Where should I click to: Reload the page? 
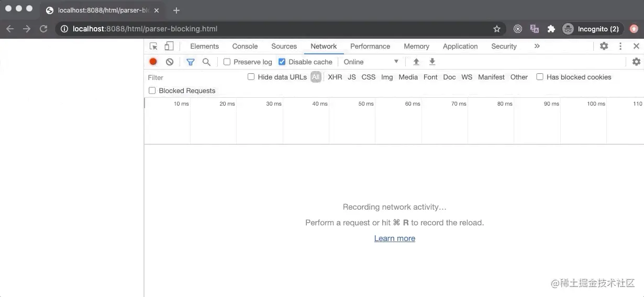[43, 29]
